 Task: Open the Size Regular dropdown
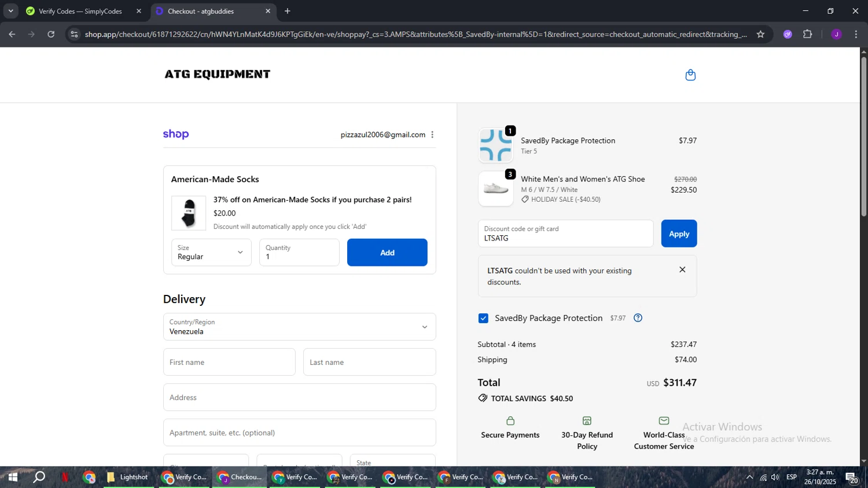211,253
